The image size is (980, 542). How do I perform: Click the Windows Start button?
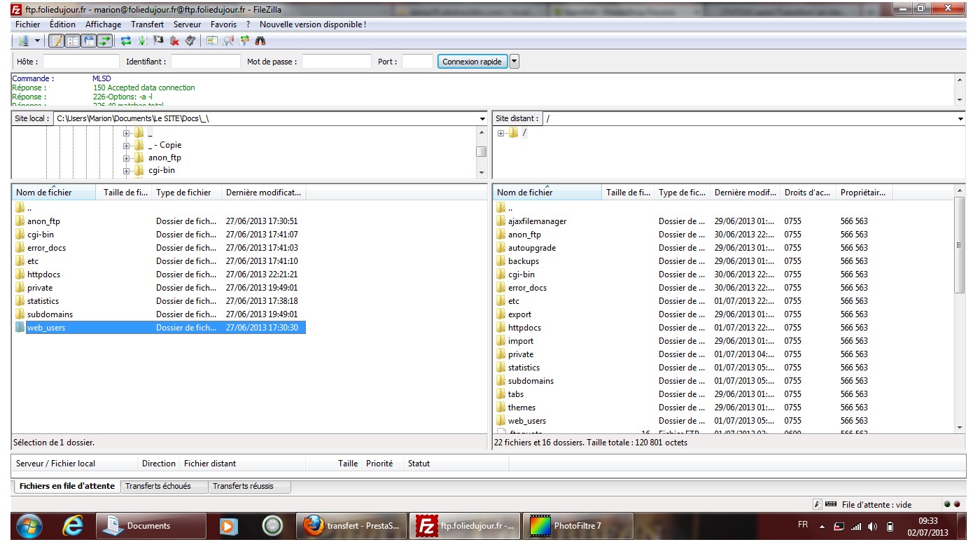[x=29, y=526]
